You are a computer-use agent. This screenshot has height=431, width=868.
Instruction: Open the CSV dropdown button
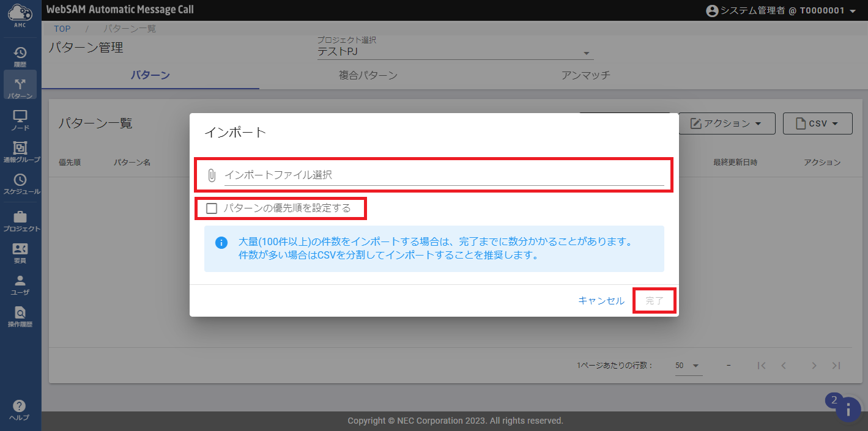[817, 123]
